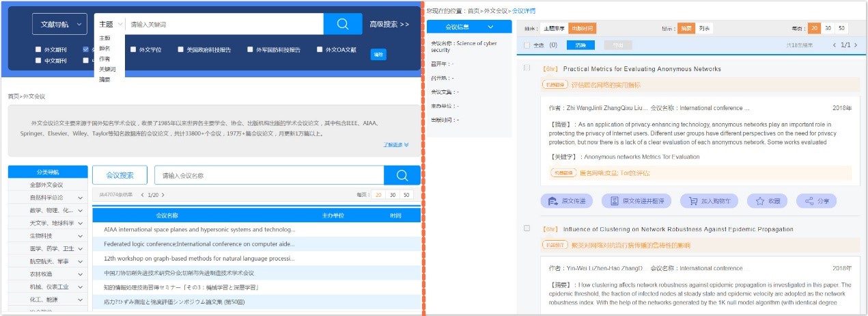Screen dimensions: 868x316
Task: Open the 文献导航 dropdown
Action: [59, 24]
